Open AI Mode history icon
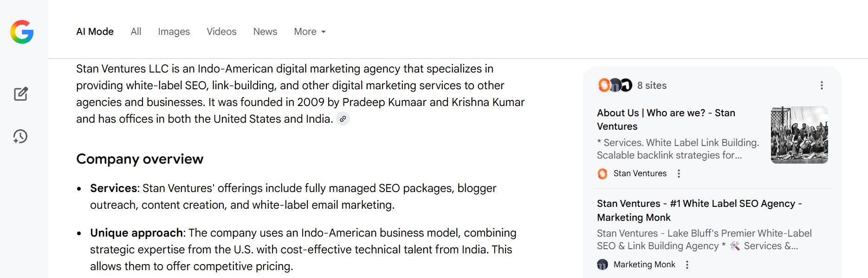 (20, 136)
